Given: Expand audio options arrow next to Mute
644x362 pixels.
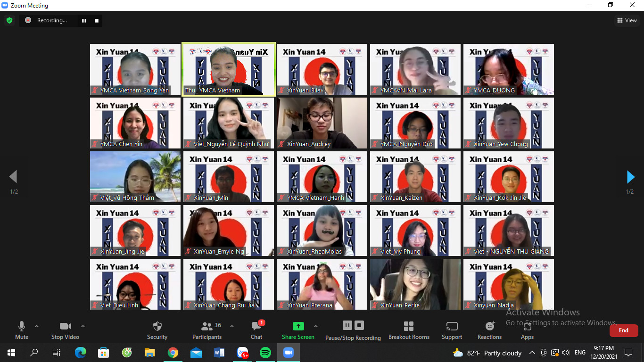Looking at the screenshot, I should tap(37, 326).
